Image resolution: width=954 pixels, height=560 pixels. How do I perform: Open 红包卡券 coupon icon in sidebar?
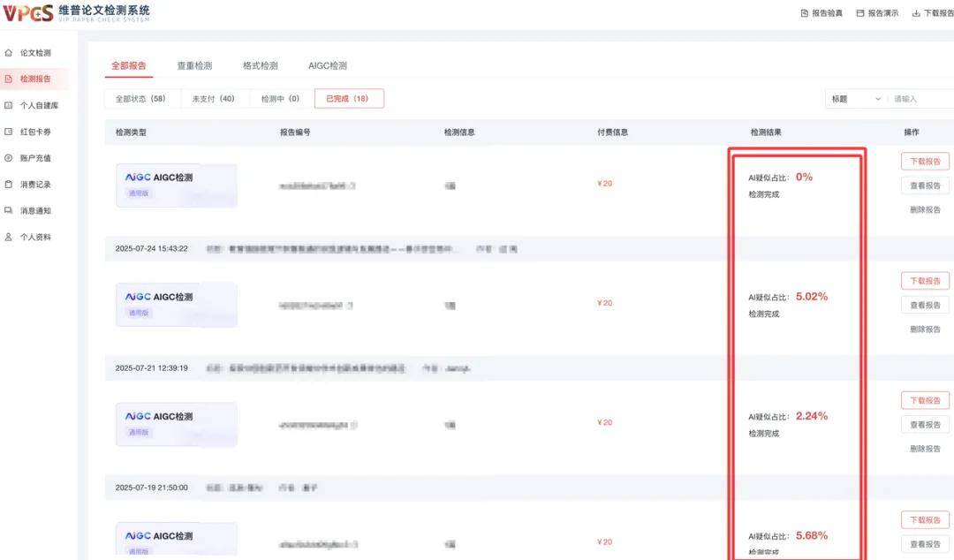(10, 132)
